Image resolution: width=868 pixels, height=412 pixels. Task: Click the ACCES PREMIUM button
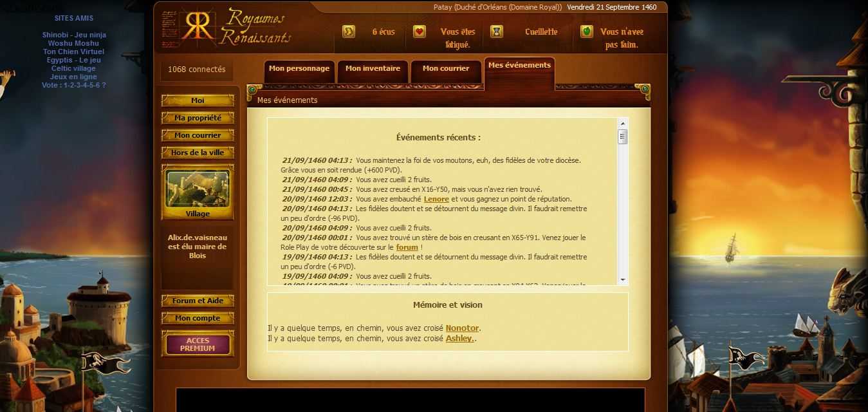point(198,344)
